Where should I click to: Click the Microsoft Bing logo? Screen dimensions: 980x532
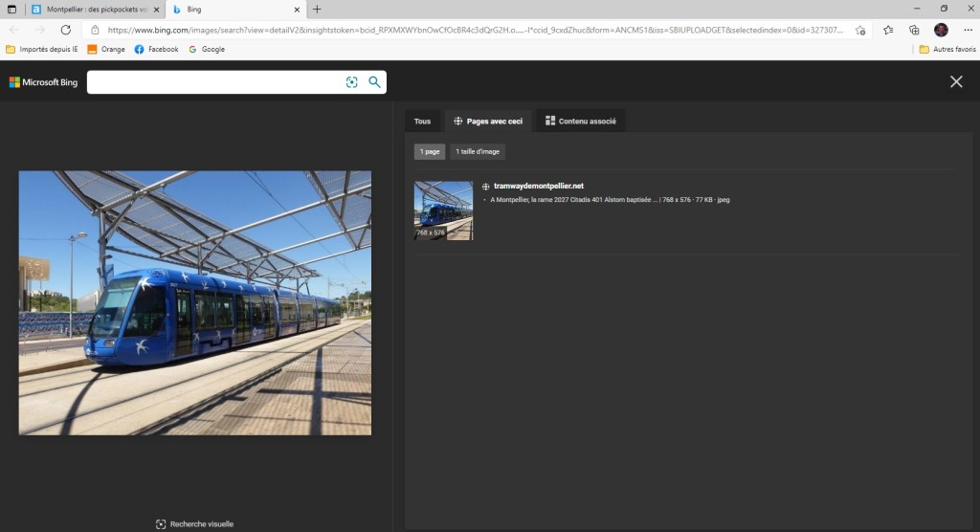[43, 82]
